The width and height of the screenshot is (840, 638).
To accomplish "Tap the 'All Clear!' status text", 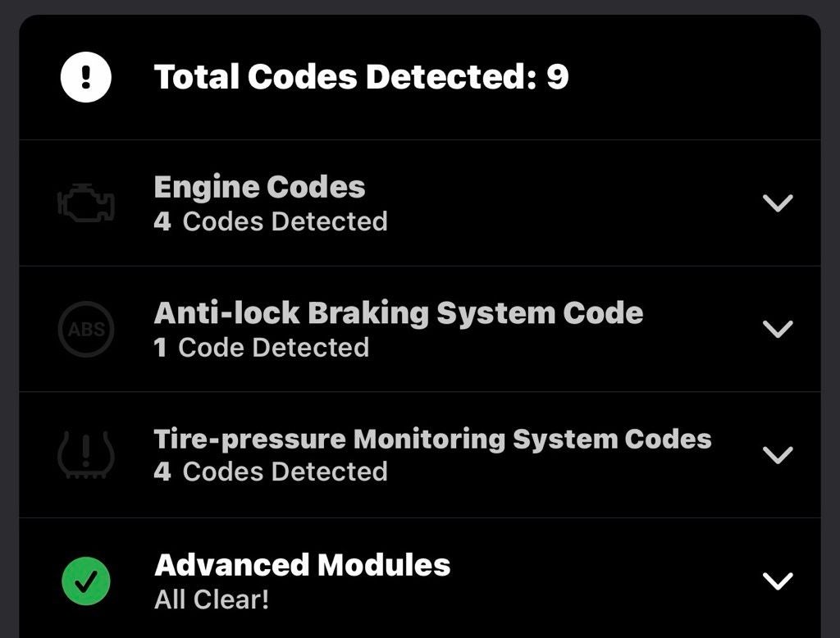I will click(x=212, y=599).
